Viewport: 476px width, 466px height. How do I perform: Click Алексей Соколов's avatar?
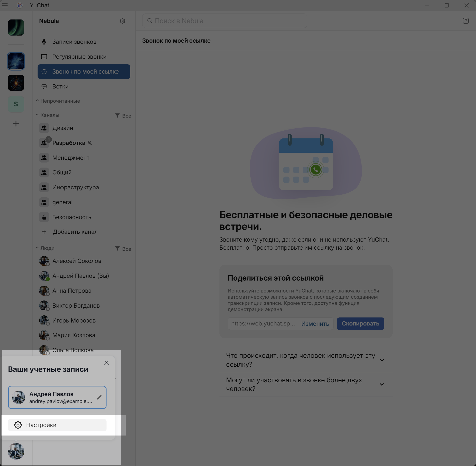pos(44,261)
